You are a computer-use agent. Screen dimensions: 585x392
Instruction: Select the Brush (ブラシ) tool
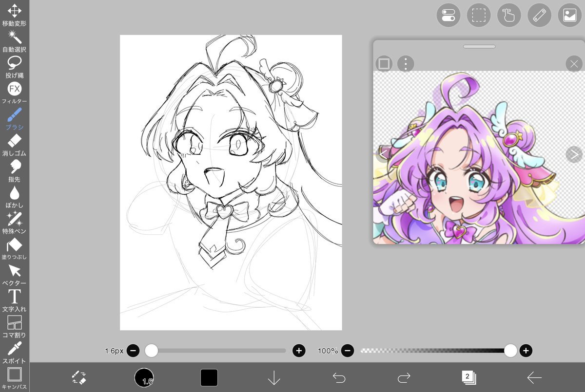[15, 119]
